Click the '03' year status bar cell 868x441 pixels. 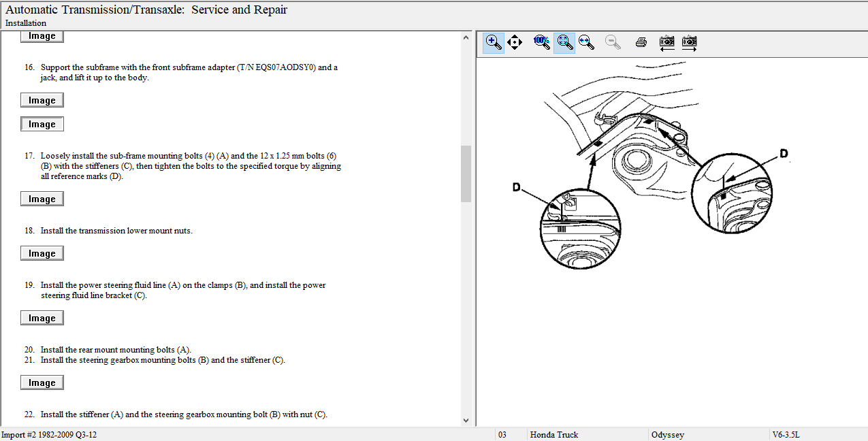pos(502,434)
